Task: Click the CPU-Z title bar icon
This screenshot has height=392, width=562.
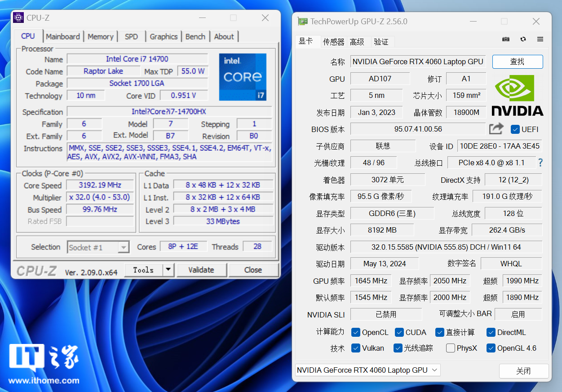Action: [18, 18]
